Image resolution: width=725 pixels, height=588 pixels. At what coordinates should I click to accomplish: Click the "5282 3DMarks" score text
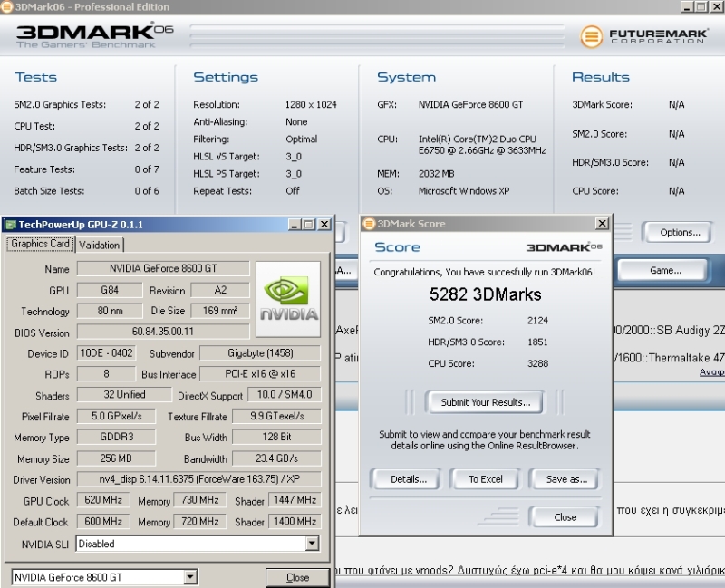pyautogui.click(x=485, y=294)
